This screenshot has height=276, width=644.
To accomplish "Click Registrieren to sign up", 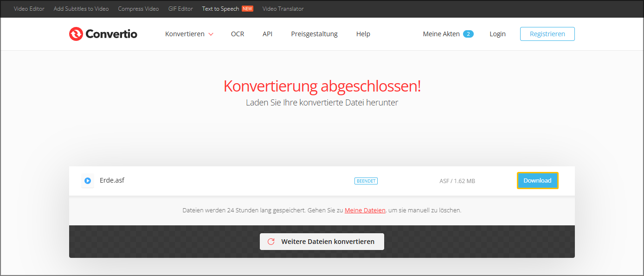I will tap(547, 33).
